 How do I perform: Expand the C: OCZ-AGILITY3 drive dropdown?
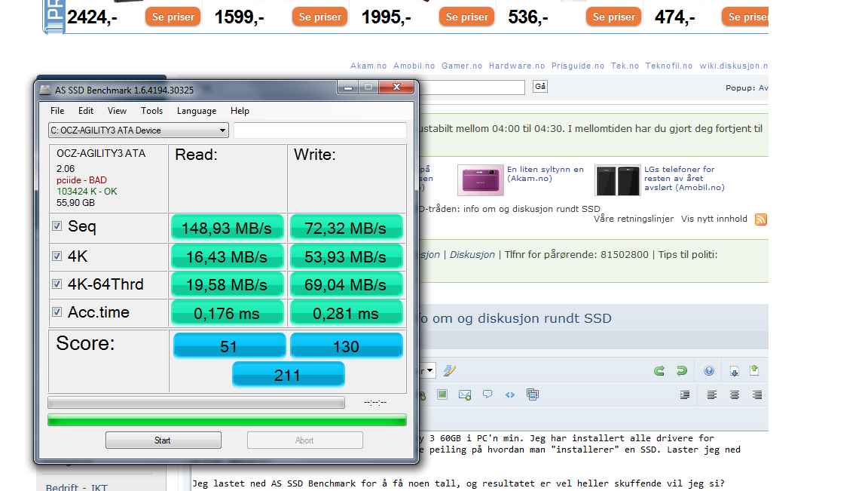pos(139,130)
